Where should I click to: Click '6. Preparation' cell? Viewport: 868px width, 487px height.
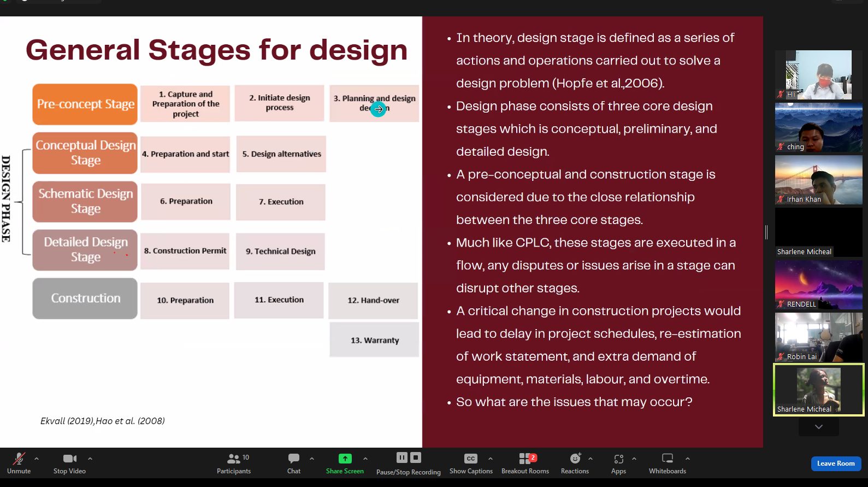(x=186, y=202)
